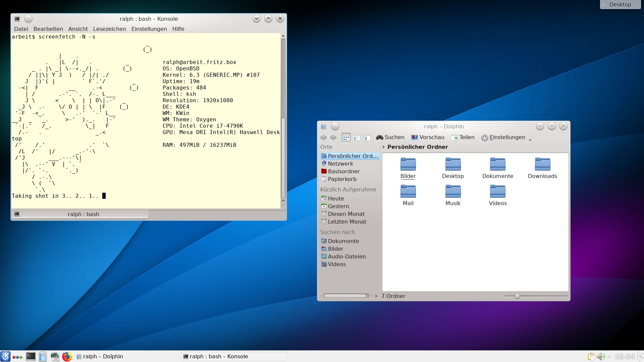Click the Desktop toolbox button
Image resolution: width=644 pixels, height=362 pixels.
[620, 4]
